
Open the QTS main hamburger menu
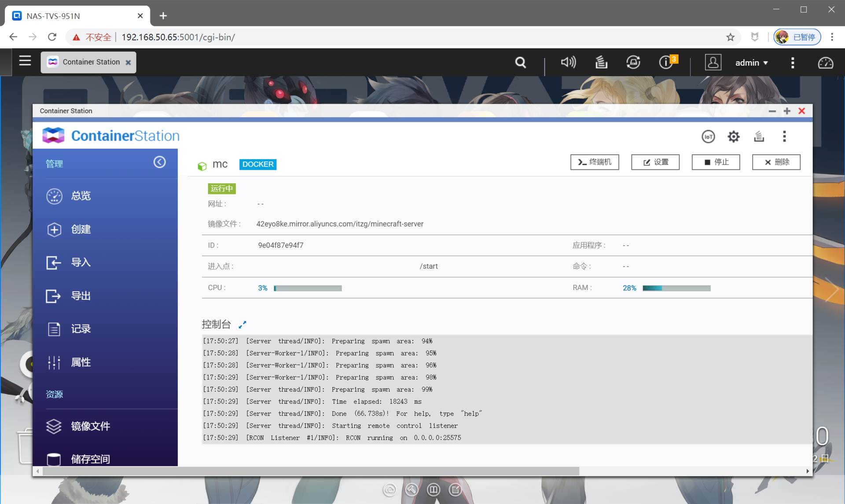pos(25,61)
